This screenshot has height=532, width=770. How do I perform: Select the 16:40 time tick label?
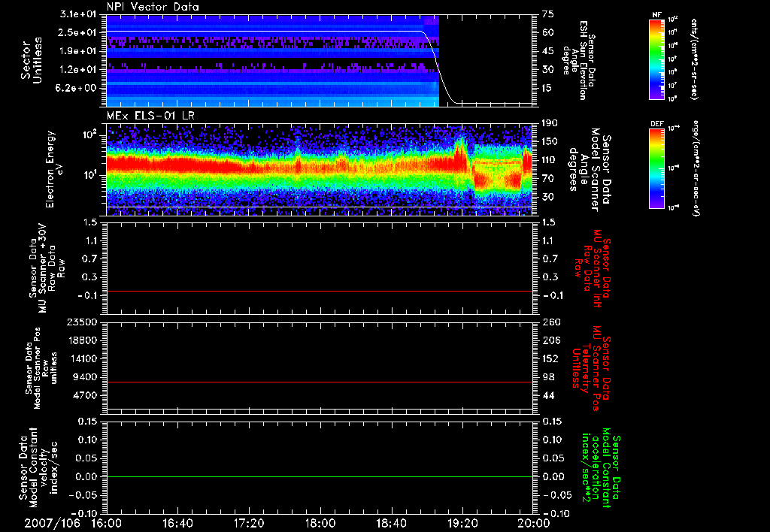coord(177,523)
